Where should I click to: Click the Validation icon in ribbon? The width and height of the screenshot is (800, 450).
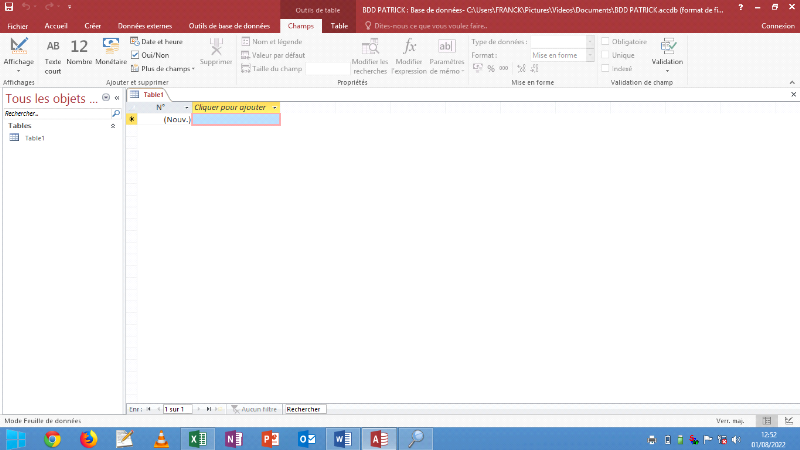pyautogui.click(x=667, y=52)
